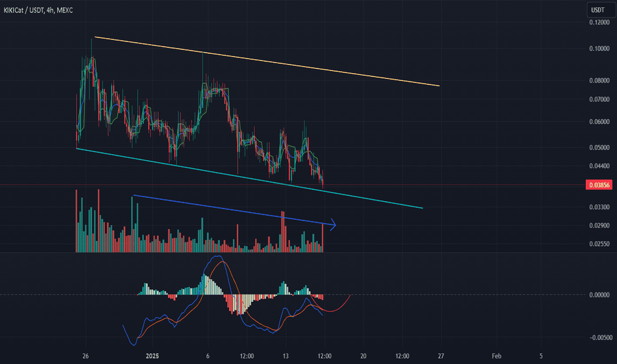
Task: Click the date label 26 on time axis
Action: [x=86, y=356]
